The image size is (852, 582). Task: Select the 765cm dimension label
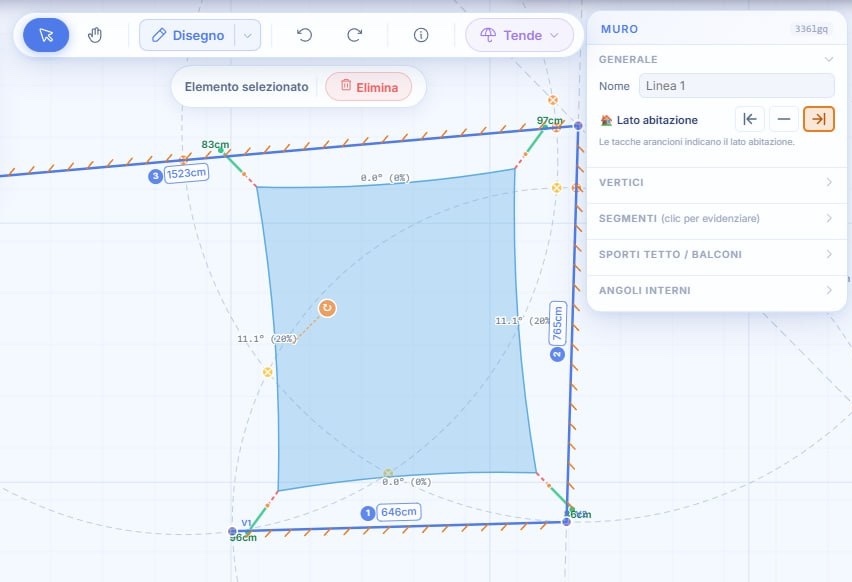557,323
